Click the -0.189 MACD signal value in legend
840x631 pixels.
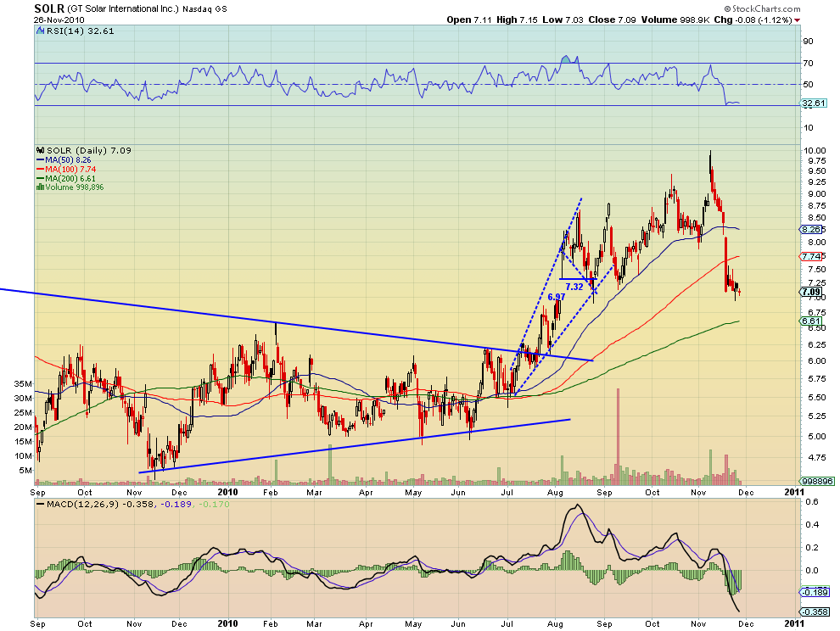click(x=176, y=504)
